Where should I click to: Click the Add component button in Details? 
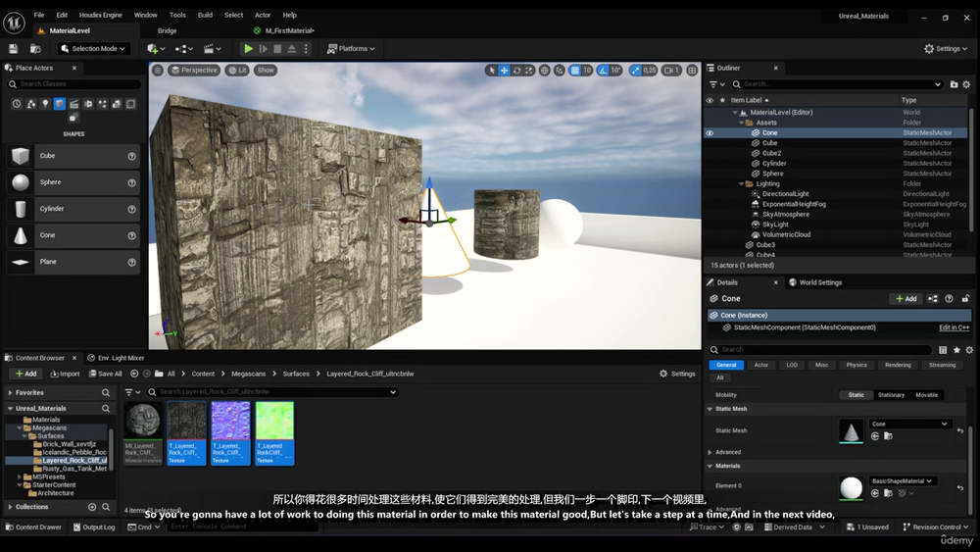906,299
